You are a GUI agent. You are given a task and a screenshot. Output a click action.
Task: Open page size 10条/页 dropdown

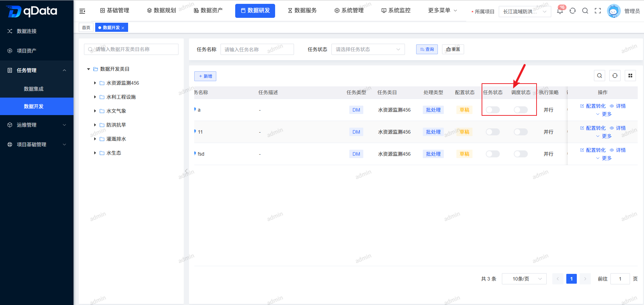(x=524, y=279)
